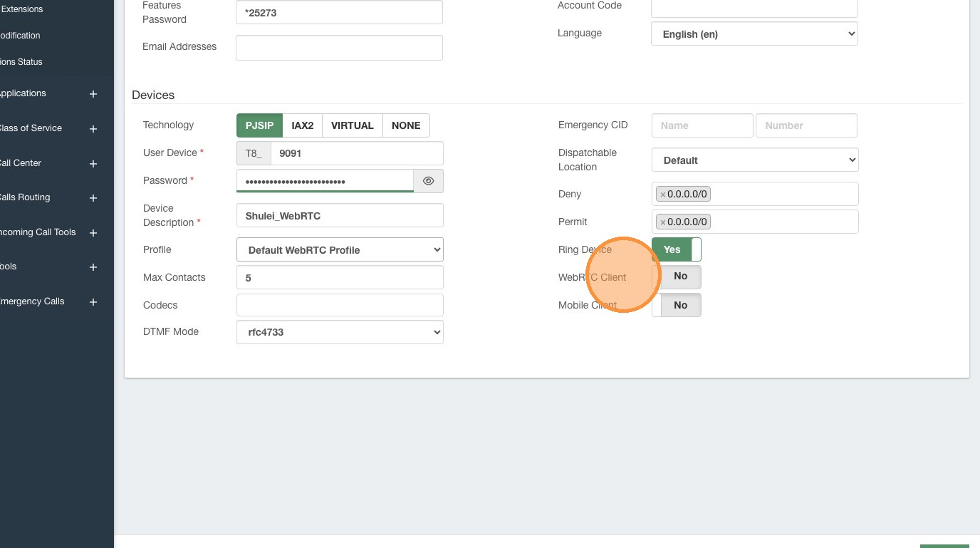
Task: Remove 0.0.0.0/0 from Permit field
Action: coord(662,222)
